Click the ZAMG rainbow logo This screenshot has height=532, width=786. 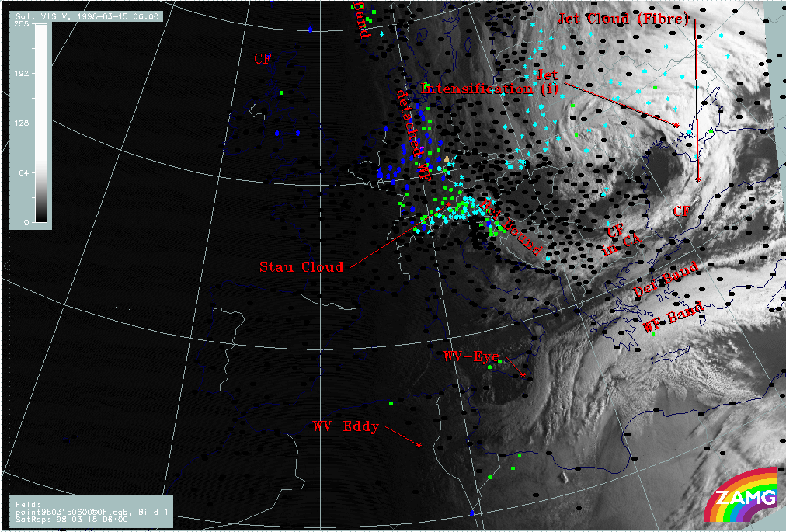[x=740, y=495]
